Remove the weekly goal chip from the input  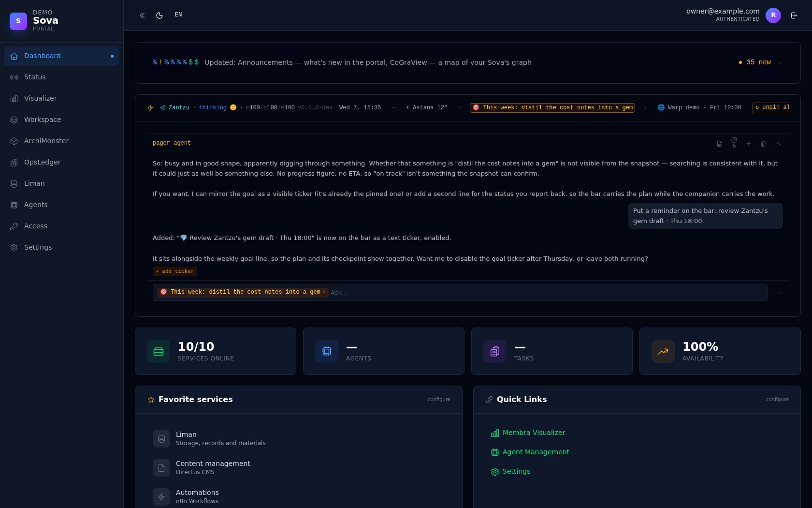click(x=324, y=292)
